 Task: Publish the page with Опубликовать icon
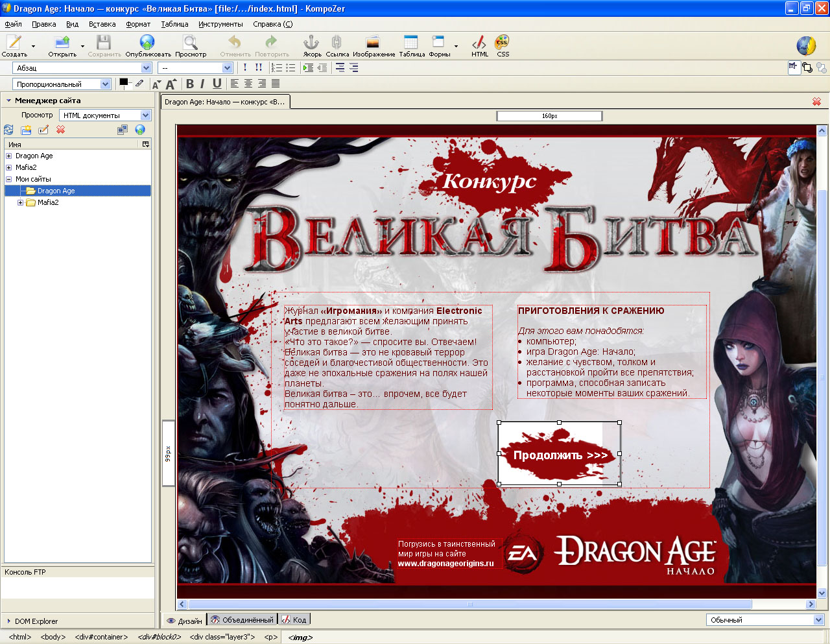click(148, 45)
